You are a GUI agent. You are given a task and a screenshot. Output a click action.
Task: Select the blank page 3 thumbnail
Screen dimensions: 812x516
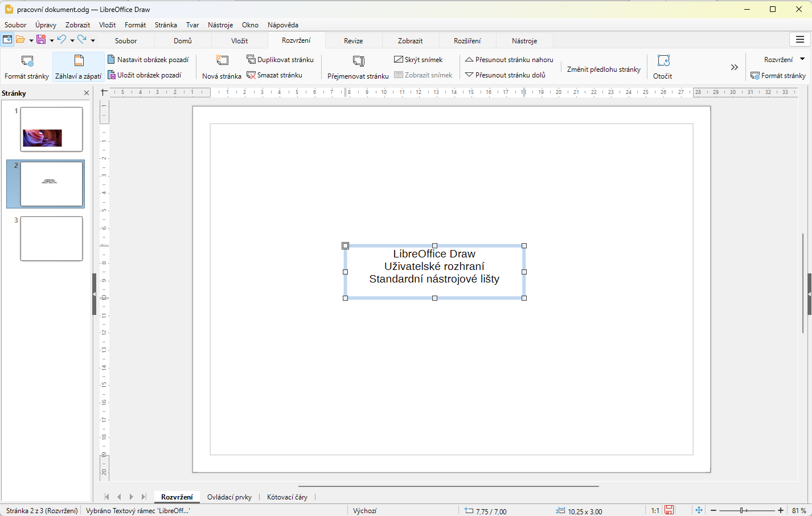click(51, 239)
